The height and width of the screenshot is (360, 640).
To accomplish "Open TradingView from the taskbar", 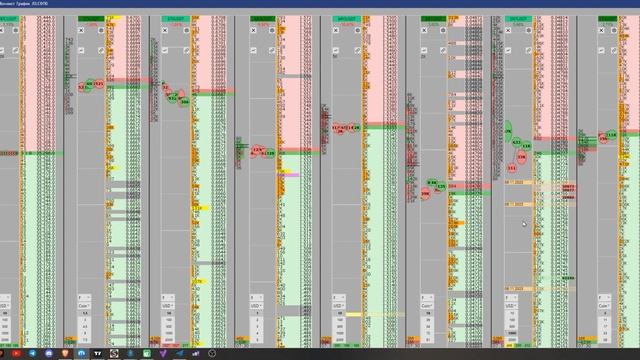I will point(98,353).
